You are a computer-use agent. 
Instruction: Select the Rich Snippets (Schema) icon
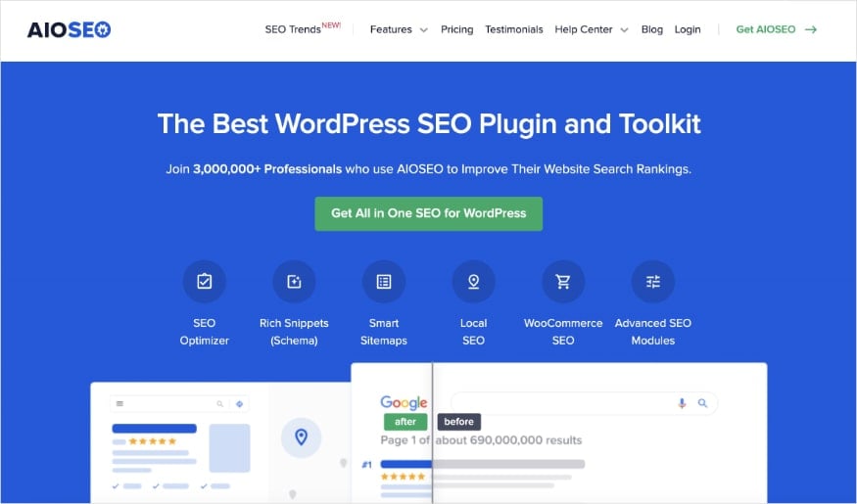click(x=294, y=281)
